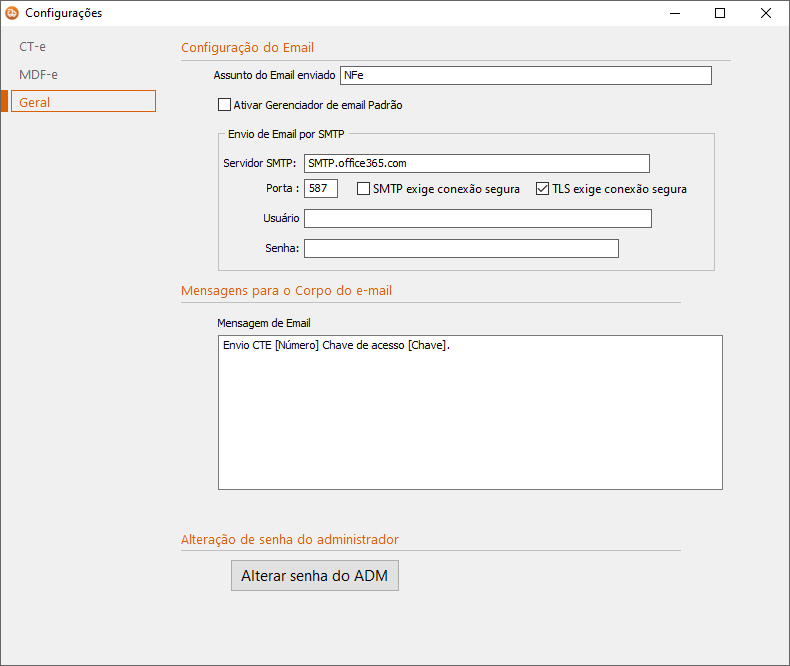Screen dimensions: 790x666
Task: Close the Configurações window
Action: tap(766, 14)
